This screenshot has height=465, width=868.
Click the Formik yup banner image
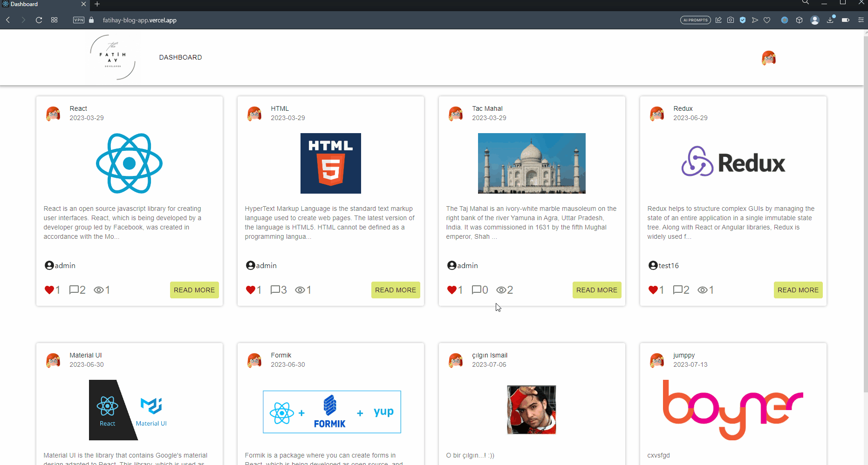(332, 412)
